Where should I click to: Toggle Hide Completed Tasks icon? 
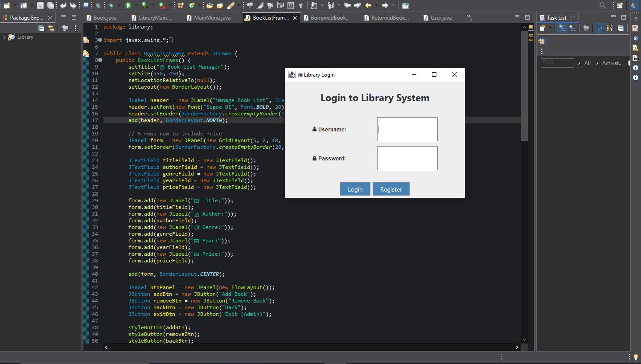click(600, 28)
